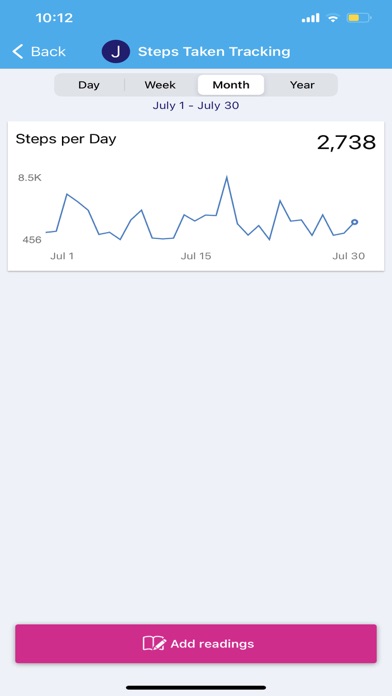Select the Month view tab
The height and width of the screenshot is (696, 392).
click(x=231, y=85)
